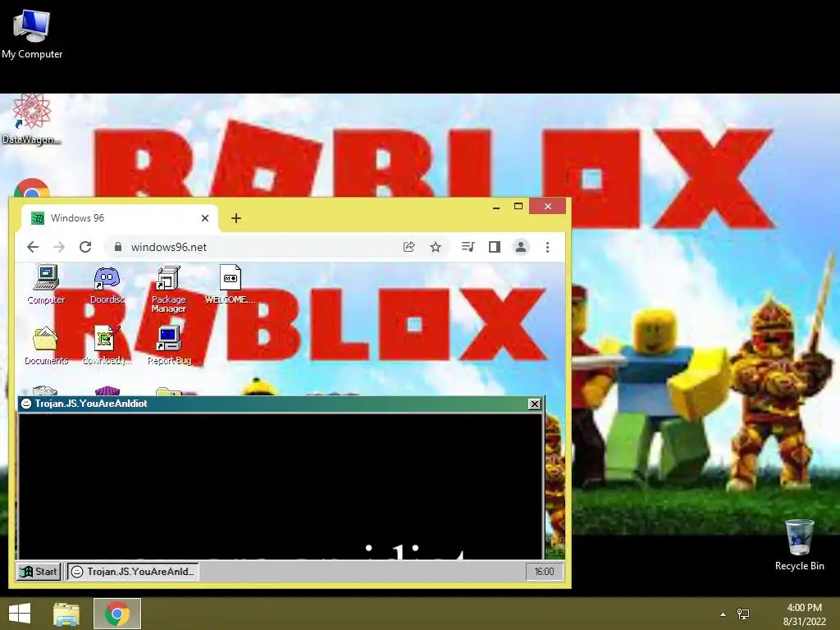Launch the Report Bug shortcut
Viewport: 840px width, 630px height.
point(169,345)
